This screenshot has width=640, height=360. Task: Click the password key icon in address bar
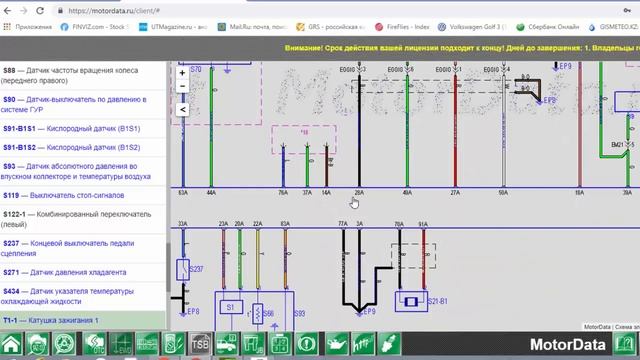point(627,11)
